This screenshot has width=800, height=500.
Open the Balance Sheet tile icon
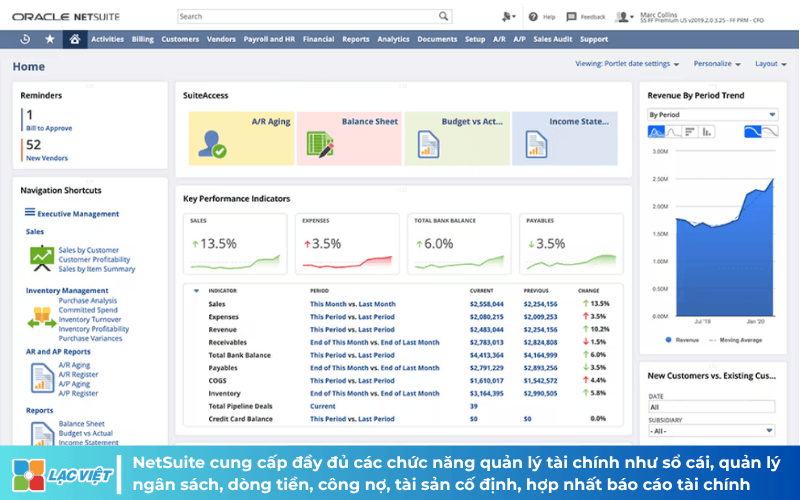(320, 144)
